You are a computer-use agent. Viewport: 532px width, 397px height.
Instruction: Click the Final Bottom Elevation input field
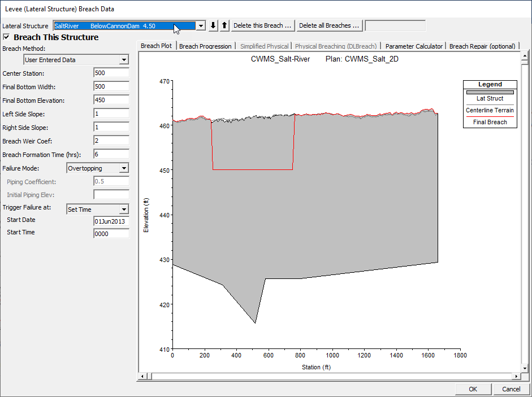pyautogui.click(x=111, y=100)
